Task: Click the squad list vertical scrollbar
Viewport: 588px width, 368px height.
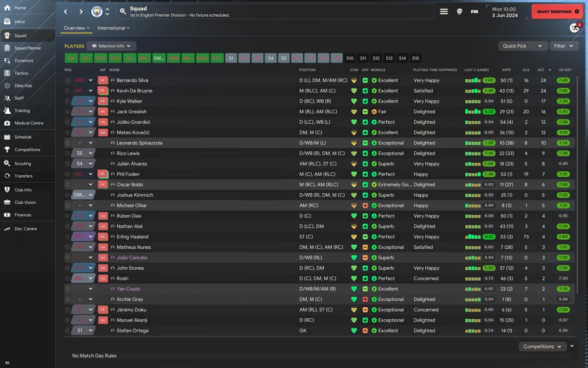Action: click(x=577, y=184)
